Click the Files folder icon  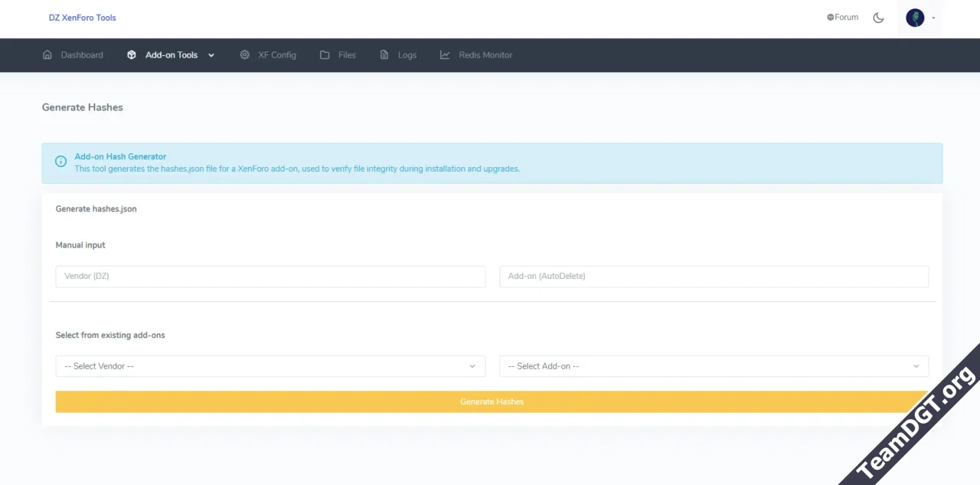(x=325, y=55)
